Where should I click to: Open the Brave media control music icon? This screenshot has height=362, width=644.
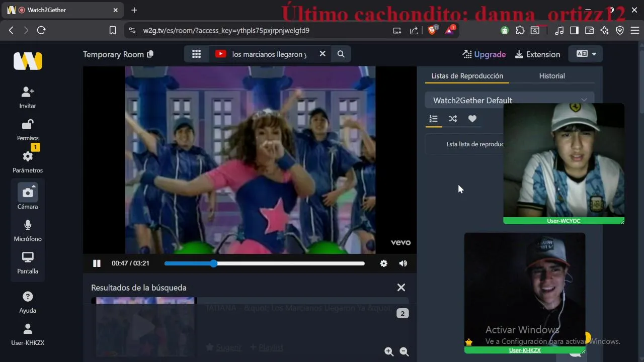click(x=559, y=30)
